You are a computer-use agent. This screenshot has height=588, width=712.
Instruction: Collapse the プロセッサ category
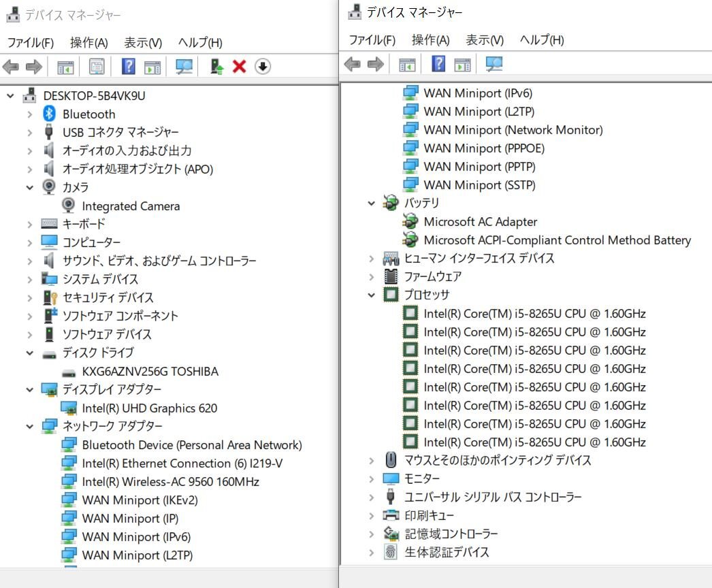point(372,295)
